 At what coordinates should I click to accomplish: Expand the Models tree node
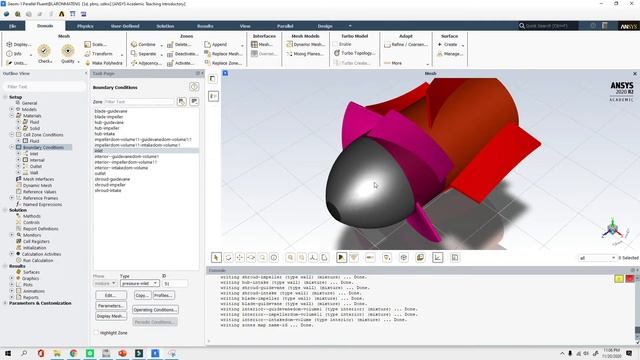pos(12,109)
